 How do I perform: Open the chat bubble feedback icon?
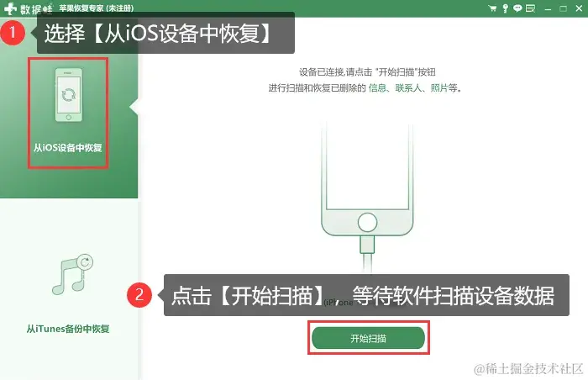tap(517, 8)
